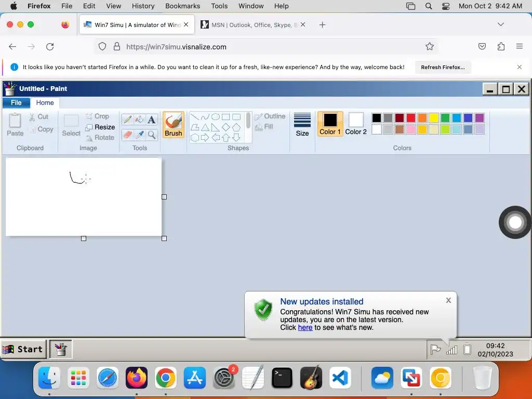Viewport: 532px width, 399px height.
Task: Pick the down arrow shape
Action: 236,137
